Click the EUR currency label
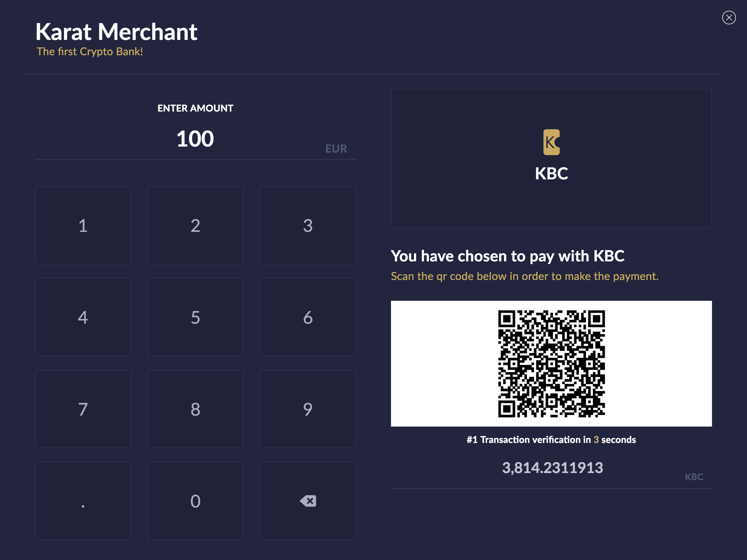Screen dimensions: 747x560 336,148
